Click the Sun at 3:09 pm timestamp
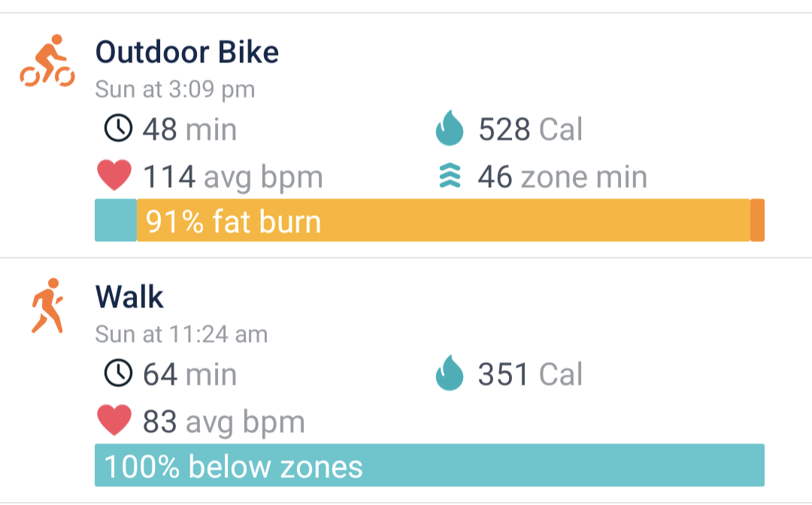 [175, 89]
